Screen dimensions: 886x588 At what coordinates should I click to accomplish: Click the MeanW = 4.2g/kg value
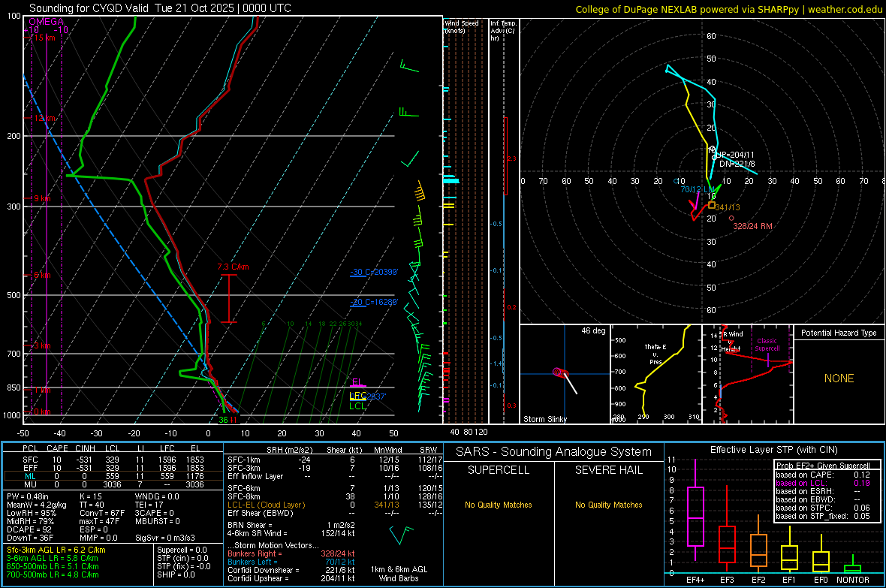tap(37, 505)
